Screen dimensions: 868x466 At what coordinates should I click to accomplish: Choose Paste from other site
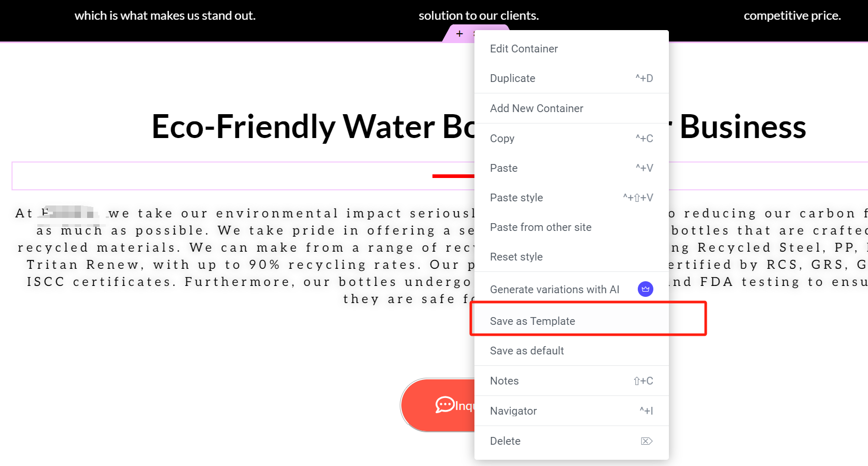pyautogui.click(x=540, y=227)
